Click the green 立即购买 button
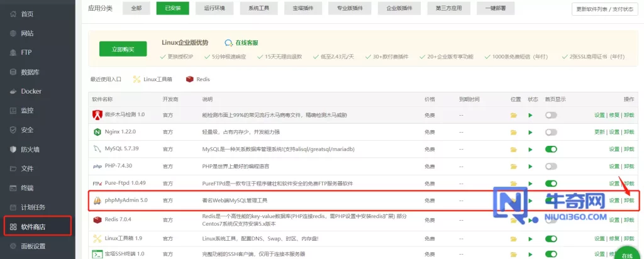This screenshot has height=259, width=644. (123, 49)
